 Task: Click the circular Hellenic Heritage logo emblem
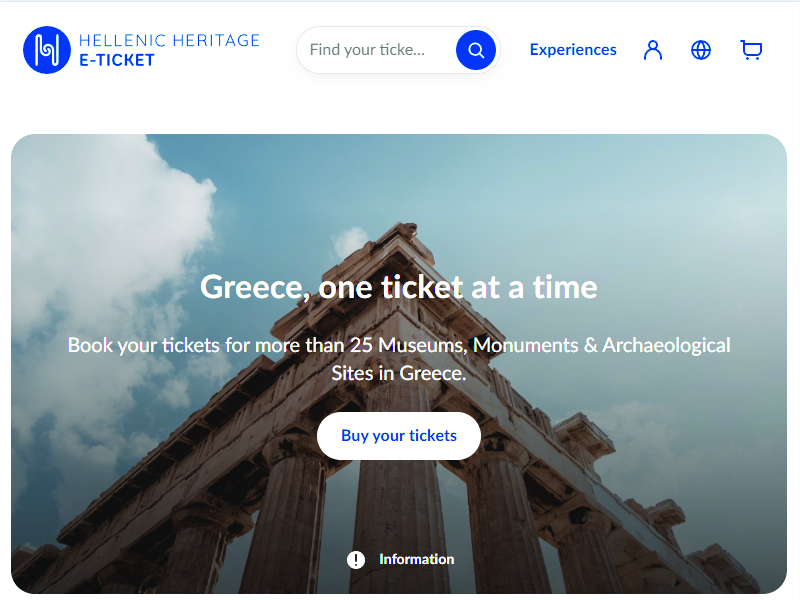[45, 50]
